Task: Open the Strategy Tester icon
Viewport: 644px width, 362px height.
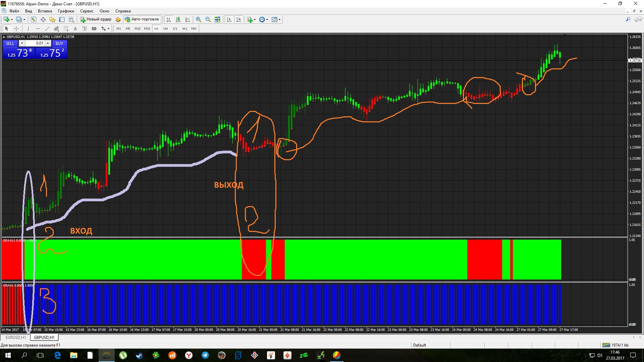Action: [71, 19]
